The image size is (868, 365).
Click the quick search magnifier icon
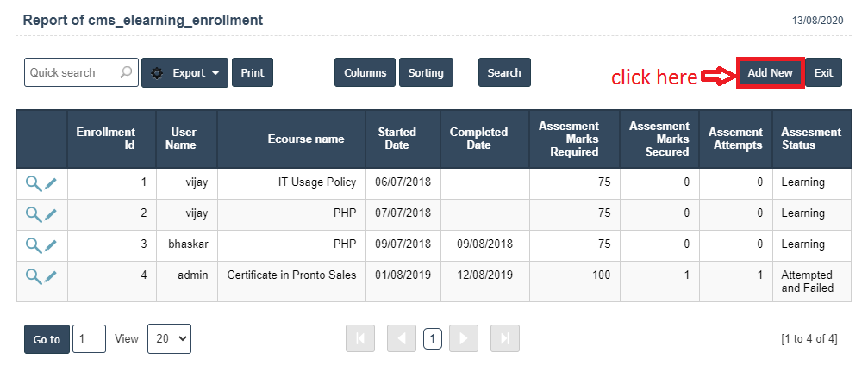126,73
